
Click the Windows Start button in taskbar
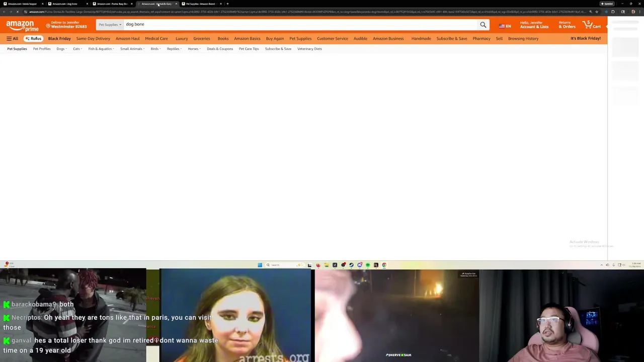(x=260, y=265)
